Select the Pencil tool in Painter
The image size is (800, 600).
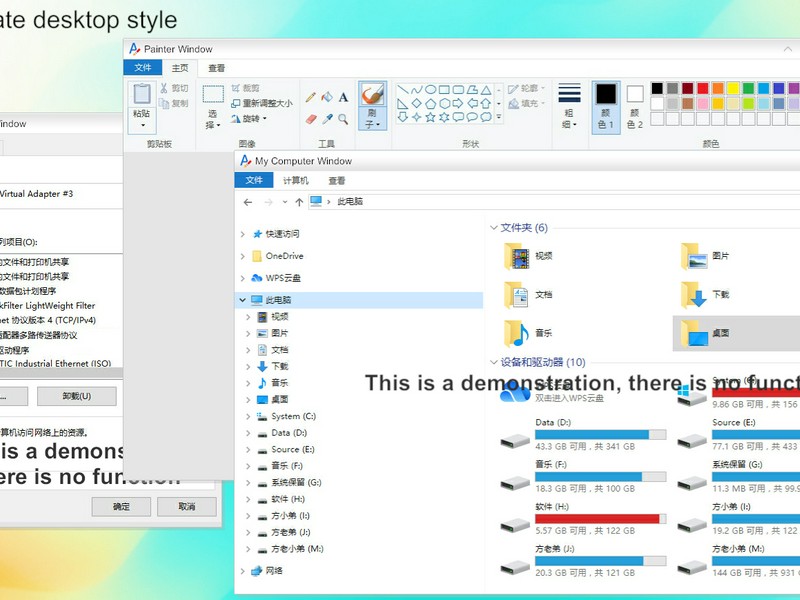click(x=311, y=97)
